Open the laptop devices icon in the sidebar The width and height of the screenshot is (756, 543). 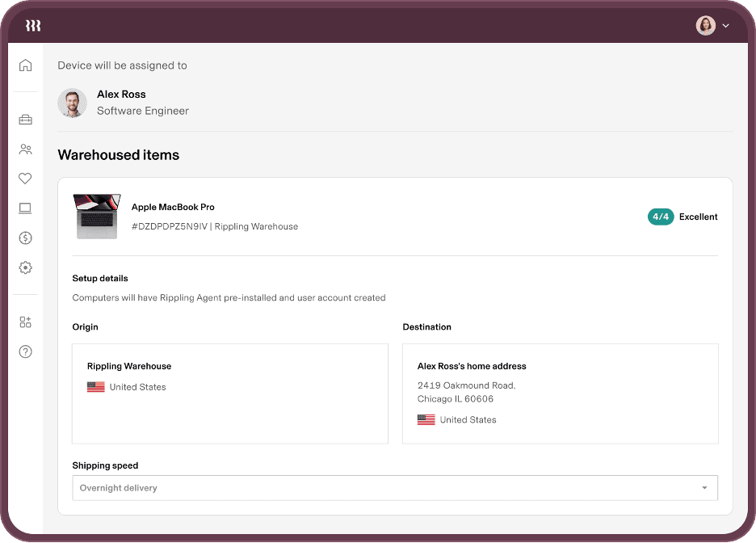click(x=26, y=208)
